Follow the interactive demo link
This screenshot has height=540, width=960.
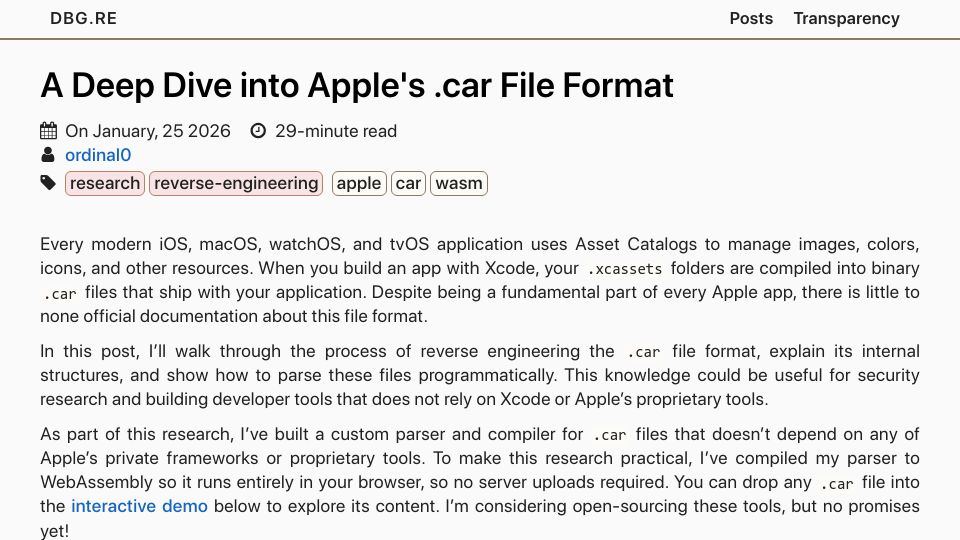coord(140,506)
